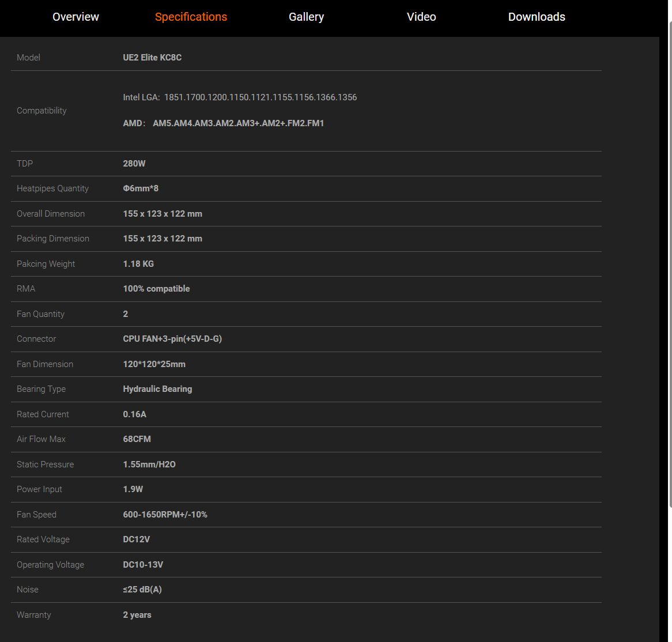
Task: Click the 'Rated Current' label
Action: click(x=43, y=414)
